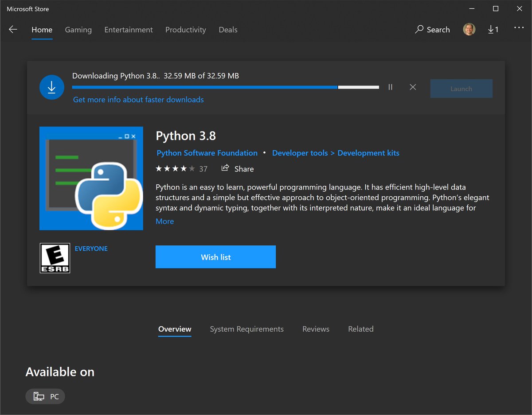Show the System Requirements tab
Screen dimensions: 532x415
[247, 329]
